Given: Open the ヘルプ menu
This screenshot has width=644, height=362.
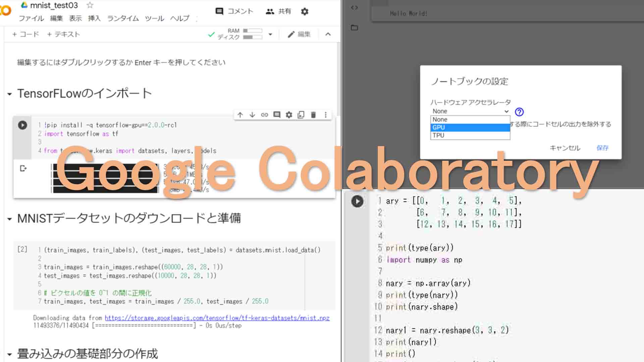Looking at the screenshot, I should coord(180,18).
